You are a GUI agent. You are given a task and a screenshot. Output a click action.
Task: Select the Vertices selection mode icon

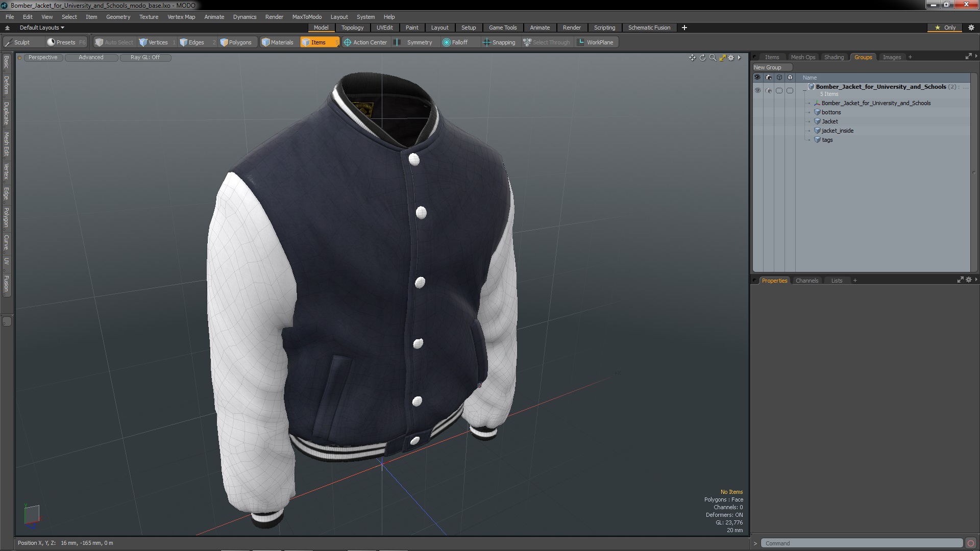143,42
